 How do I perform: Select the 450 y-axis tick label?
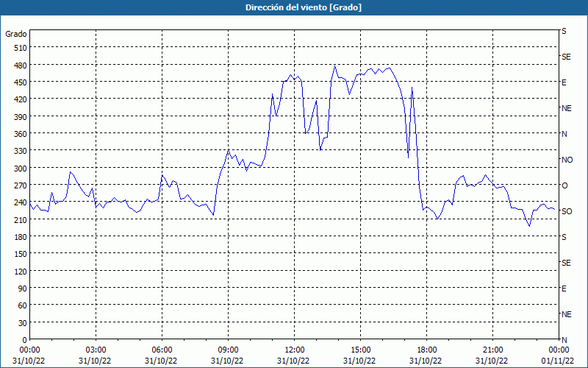(21, 82)
